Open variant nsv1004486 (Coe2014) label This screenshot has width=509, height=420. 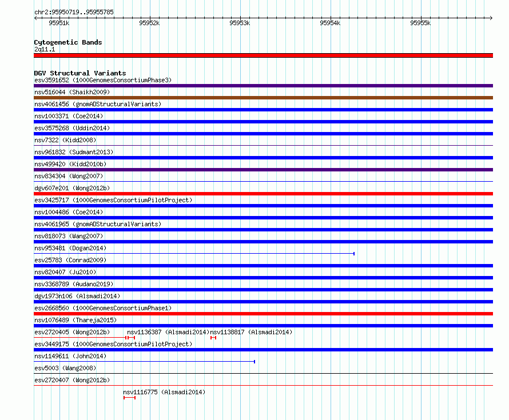coord(69,212)
